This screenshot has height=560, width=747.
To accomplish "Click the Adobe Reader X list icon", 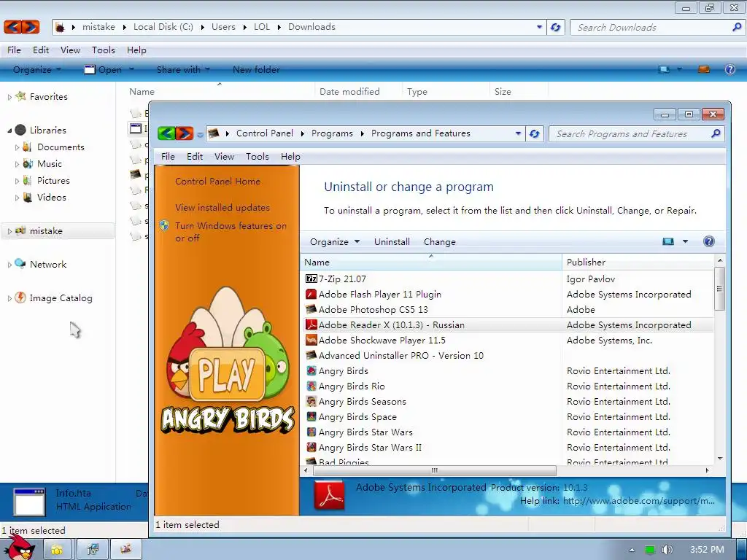I will (311, 324).
